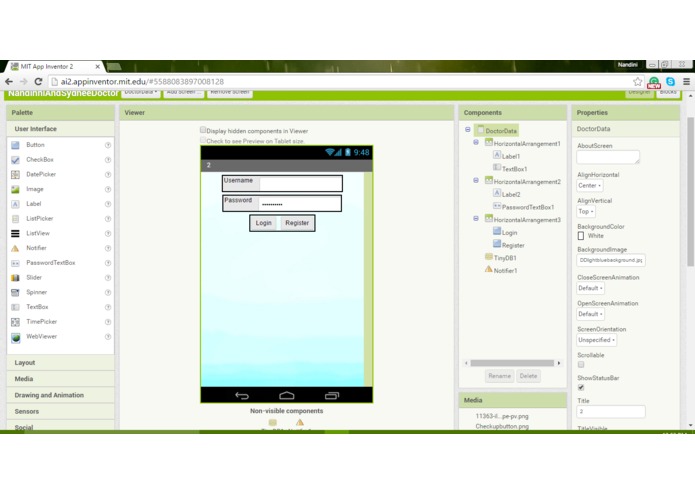The image size is (695, 494).
Task: Click the Title input field
Action: [611, 412]
